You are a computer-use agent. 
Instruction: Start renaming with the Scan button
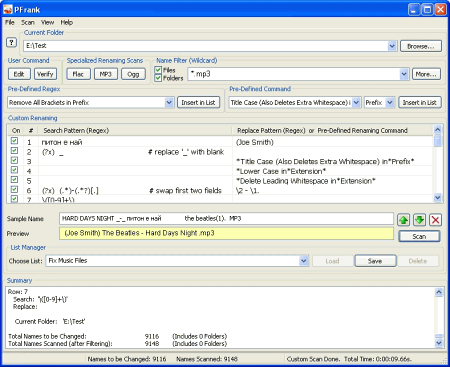(x=419, y=236)
